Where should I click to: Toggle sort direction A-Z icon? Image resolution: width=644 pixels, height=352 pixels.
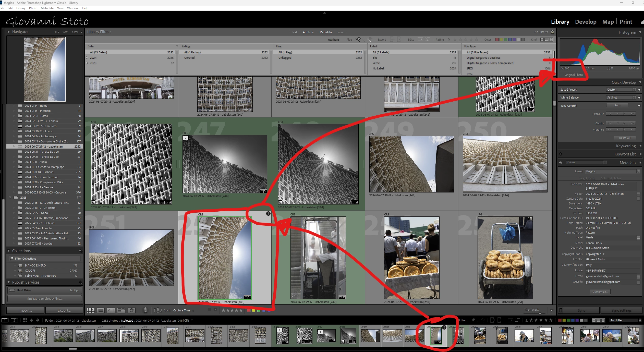point(158,310)
